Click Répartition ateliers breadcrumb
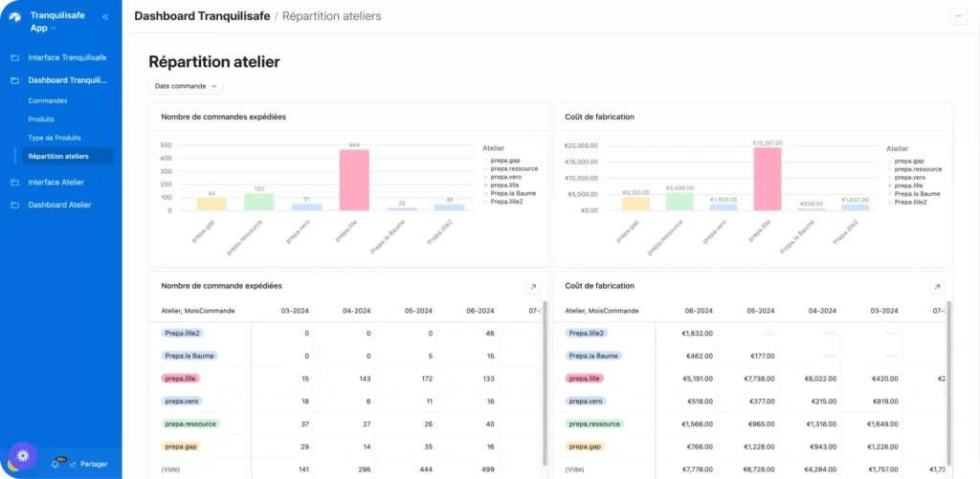Screen dimensions: 980x479 tap(331, 16)
